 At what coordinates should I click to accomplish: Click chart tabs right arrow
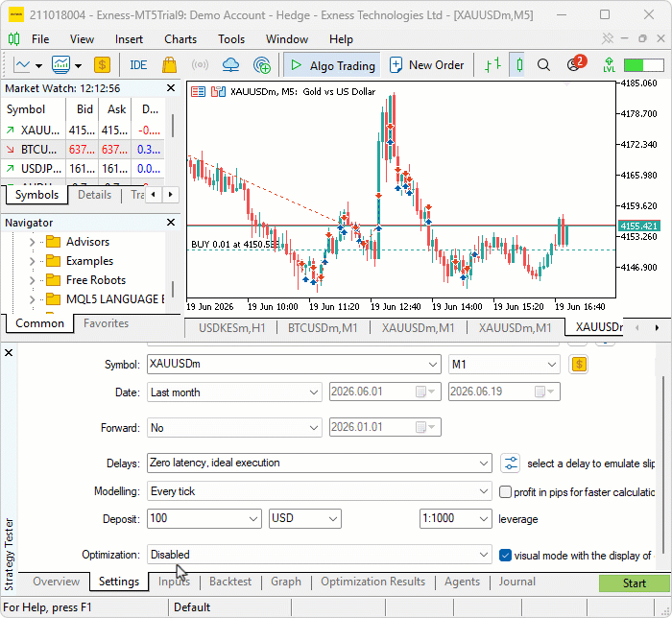[657, 328]
